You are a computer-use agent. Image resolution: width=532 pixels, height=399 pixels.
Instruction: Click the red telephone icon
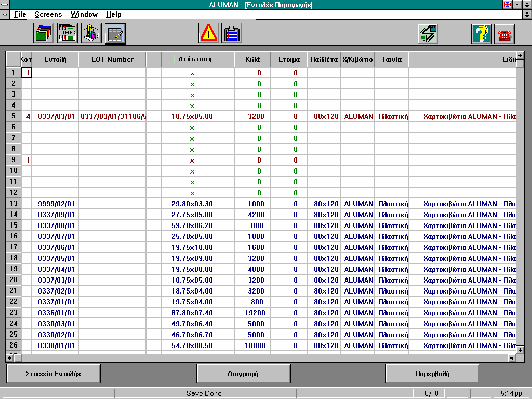(x=504, y=34)
